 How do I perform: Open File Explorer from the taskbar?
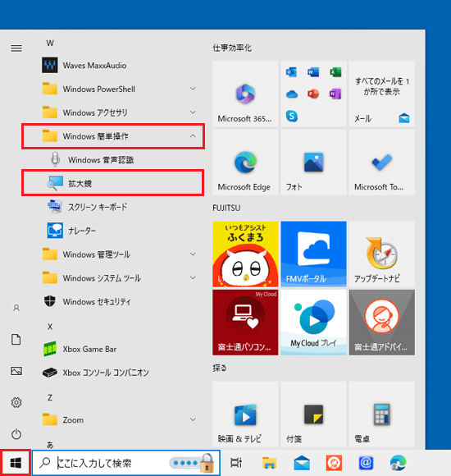coord(269,463)
